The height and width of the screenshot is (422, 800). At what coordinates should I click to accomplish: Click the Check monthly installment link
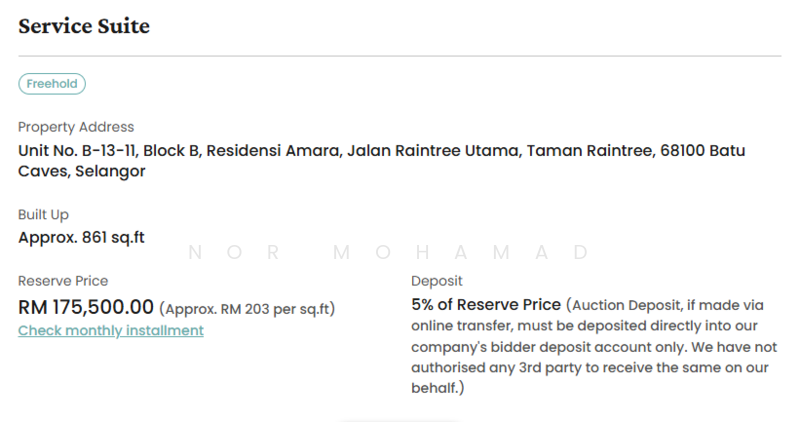tap(111, 330)
